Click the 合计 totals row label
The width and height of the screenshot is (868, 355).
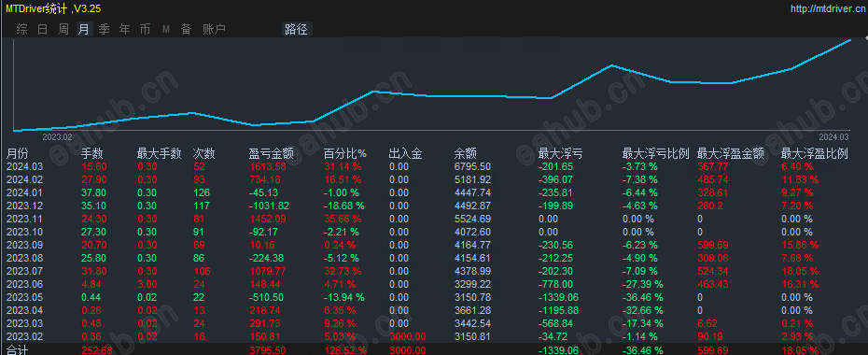click(x=17, y=350)
